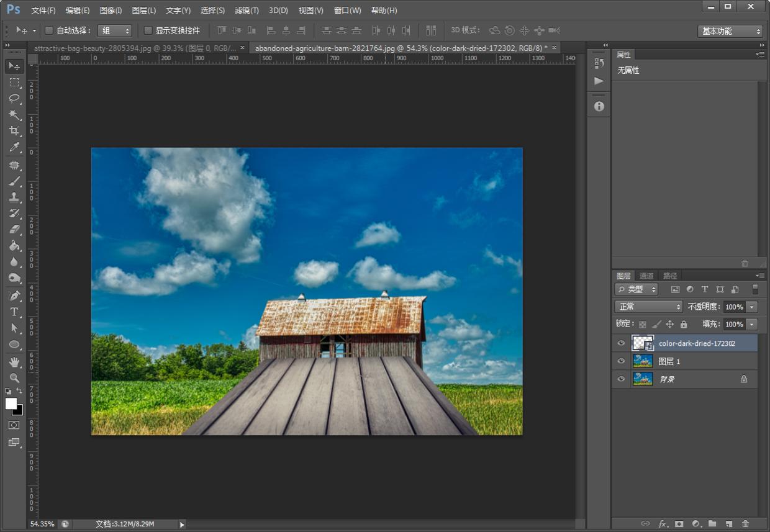Filter for type layers
This screenshot has width=770, height=532.
705,289
